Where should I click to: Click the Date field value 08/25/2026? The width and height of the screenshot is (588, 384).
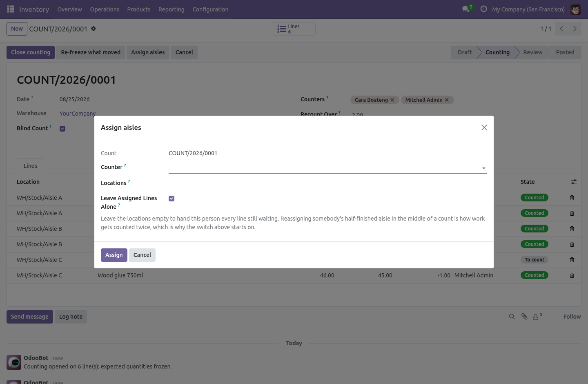pos(74,99)
